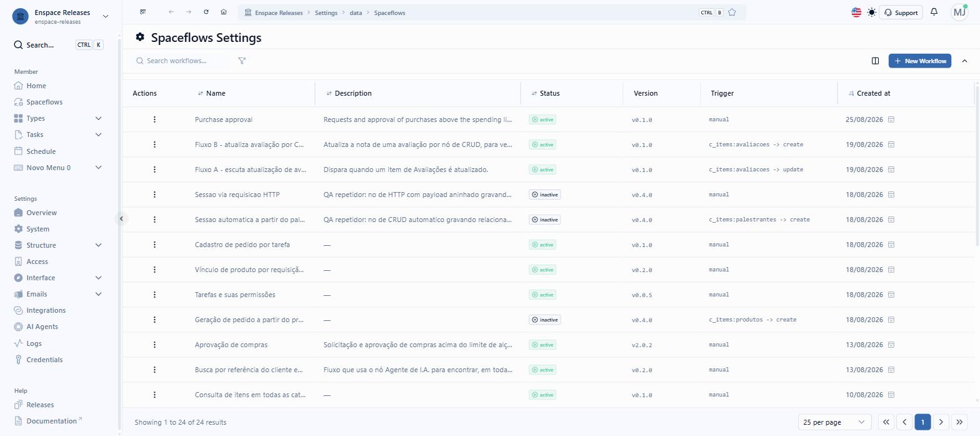Collapse the header with the up chevron

964,61
